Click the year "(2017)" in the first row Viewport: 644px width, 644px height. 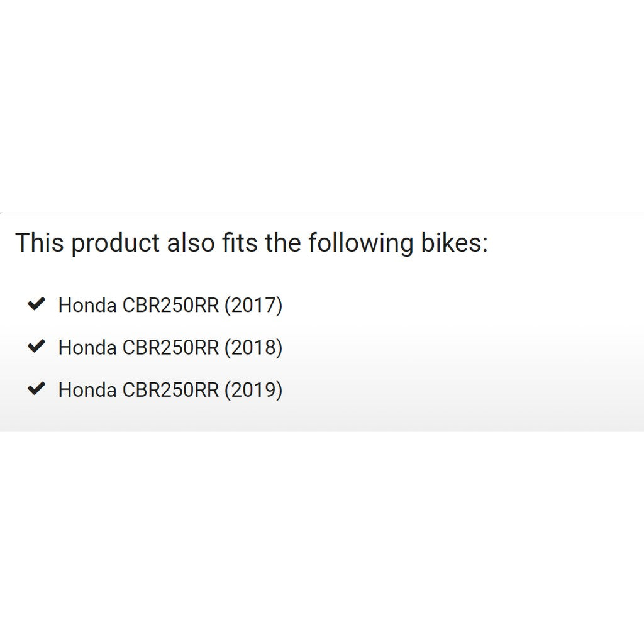253,306
